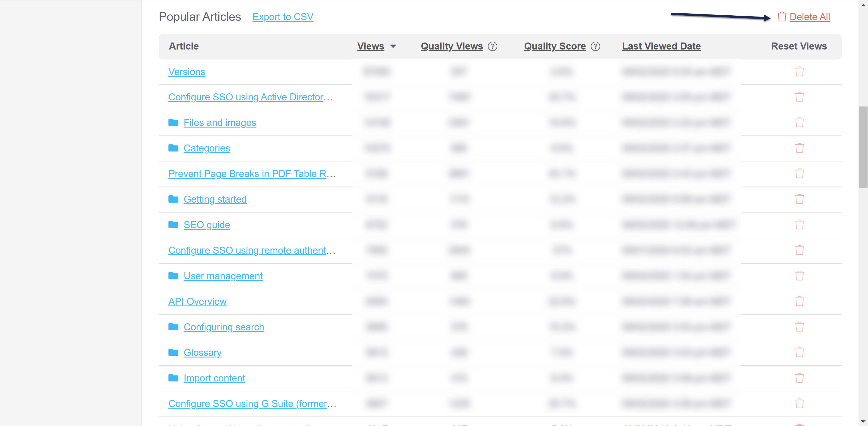Click the folder icon beside Glossary
Viewport: 868px width, 426px height.
pyautogui.click(x=173, y=352)
